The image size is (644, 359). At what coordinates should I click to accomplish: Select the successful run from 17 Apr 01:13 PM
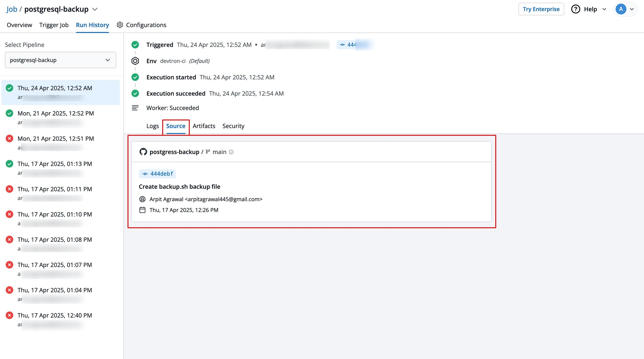tap(55, 164)
